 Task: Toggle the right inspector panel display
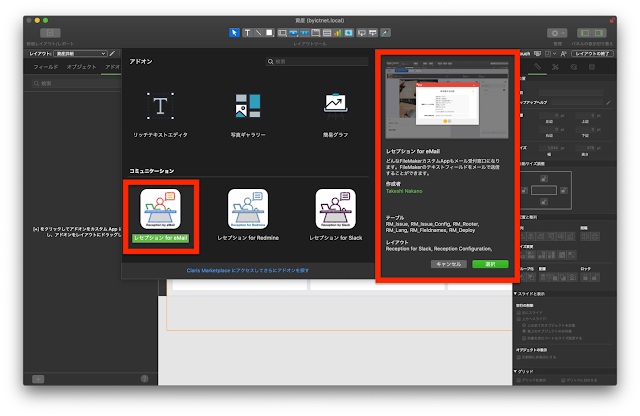point(599,33)
